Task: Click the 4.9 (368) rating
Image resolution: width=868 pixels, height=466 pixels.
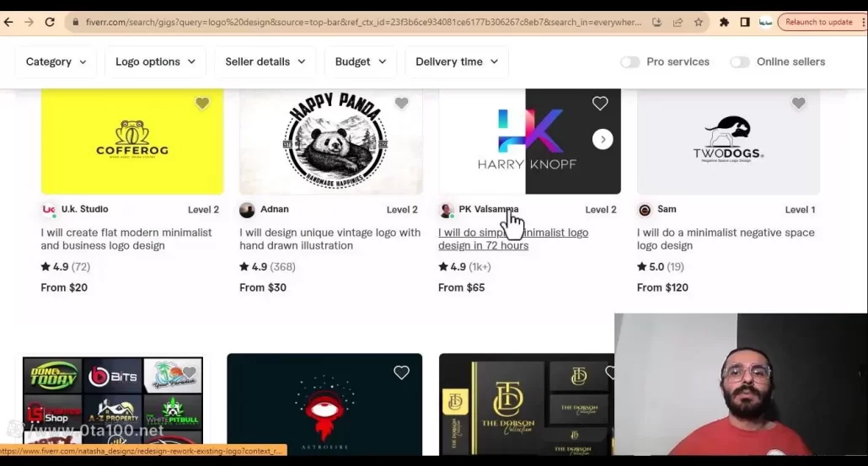Action: pyautogui.click(x=267, y=267)
